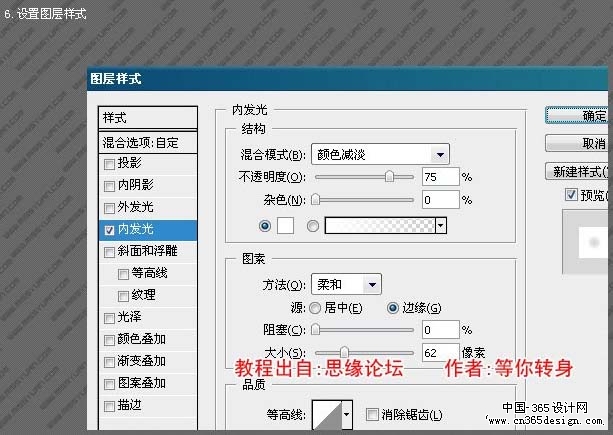Check the 消除锯齿 anti-alias checkbox
This screenshot has height=435, width=613.
[x=372, y=414]
